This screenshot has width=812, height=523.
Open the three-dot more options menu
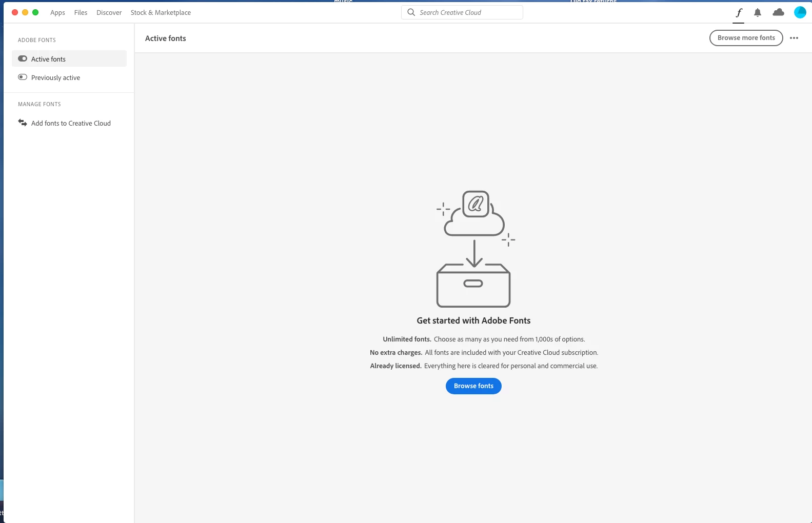(794, 38)
